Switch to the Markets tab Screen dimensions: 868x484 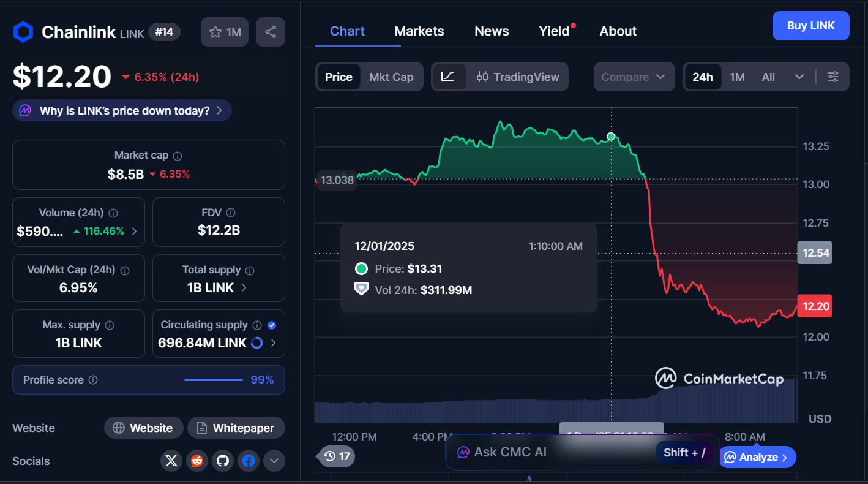click(419, 31)
